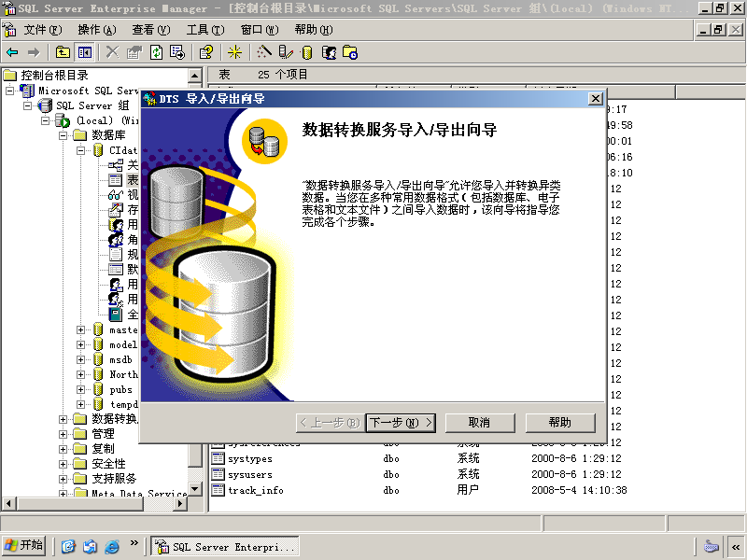Click the (local) server icon in tree
The height and width of the screenshot is (560, 747).
63,121
